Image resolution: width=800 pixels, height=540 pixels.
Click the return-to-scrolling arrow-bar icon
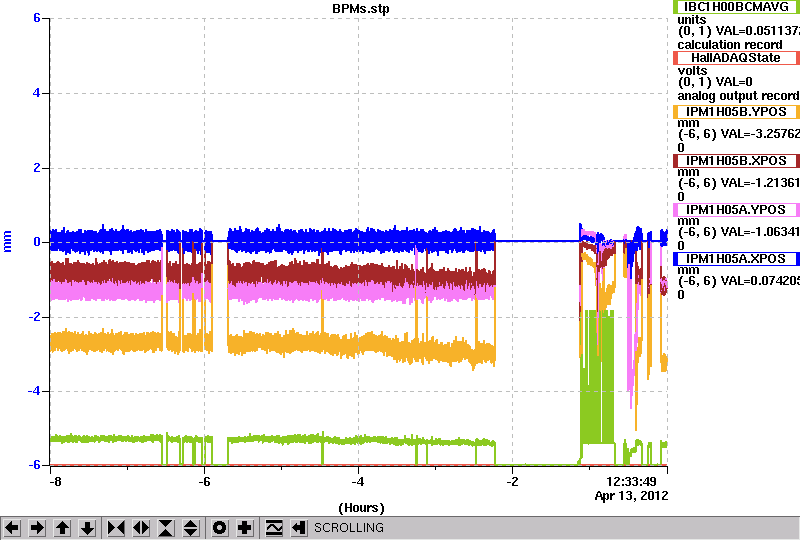click(x=299, y=528)
